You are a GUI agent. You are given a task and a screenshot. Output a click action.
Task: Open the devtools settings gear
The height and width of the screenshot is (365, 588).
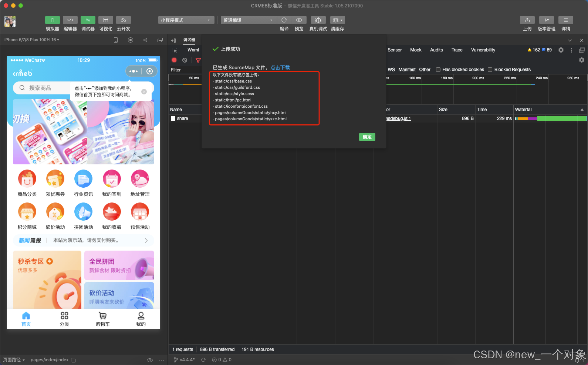coord(561,50)
